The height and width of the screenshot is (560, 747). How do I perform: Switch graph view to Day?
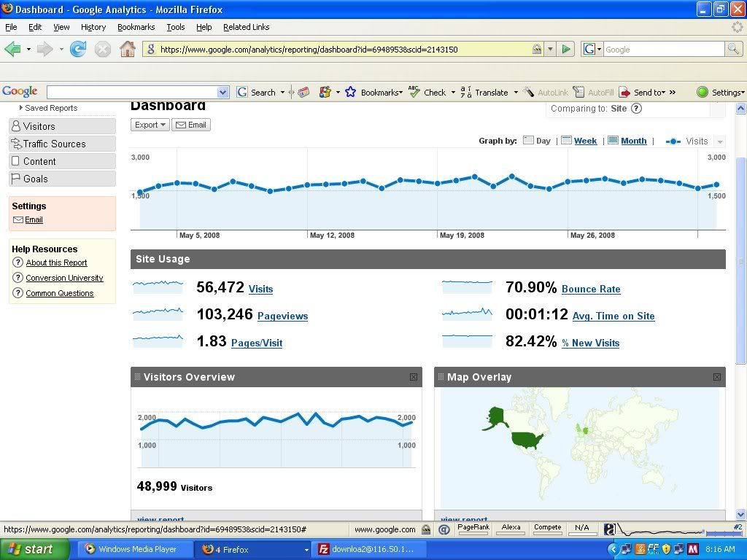537,141
